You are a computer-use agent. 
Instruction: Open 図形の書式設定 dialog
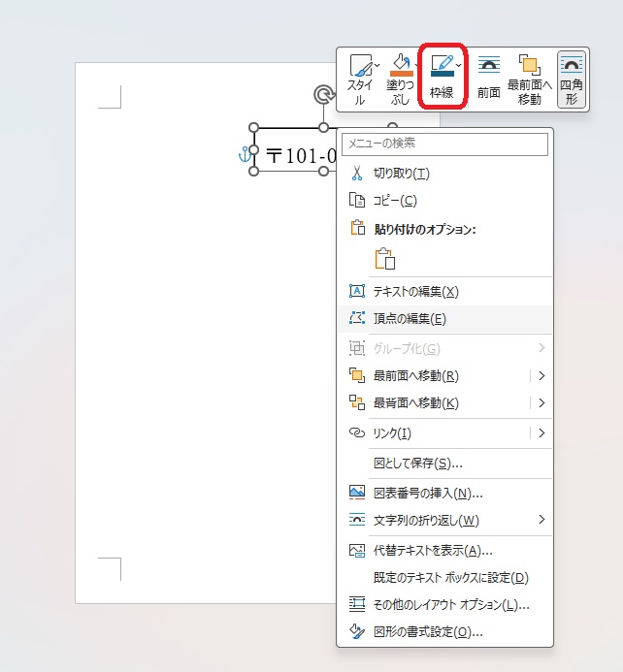[428, 632]
